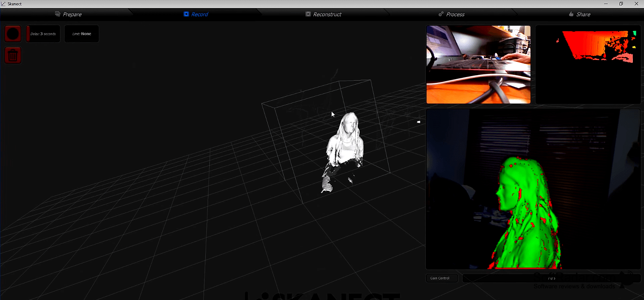This screenshot has width=644, height=300.
Task: Select the red depth map thumbnail
Action: point(588,64)
